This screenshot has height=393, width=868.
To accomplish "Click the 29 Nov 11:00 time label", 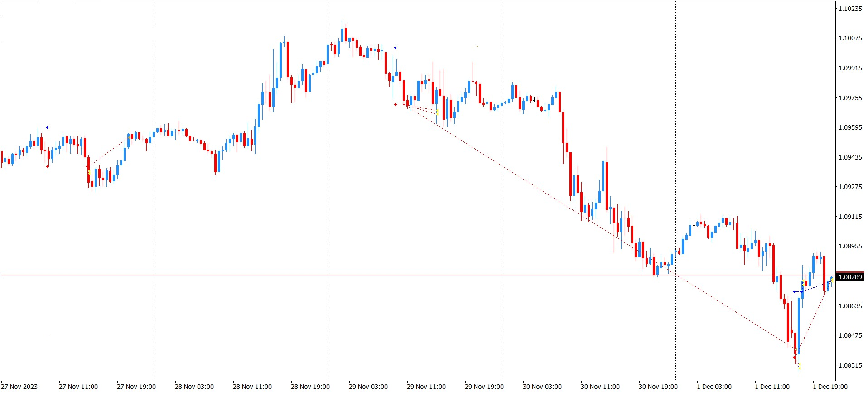I will click(x=426, y=387).
